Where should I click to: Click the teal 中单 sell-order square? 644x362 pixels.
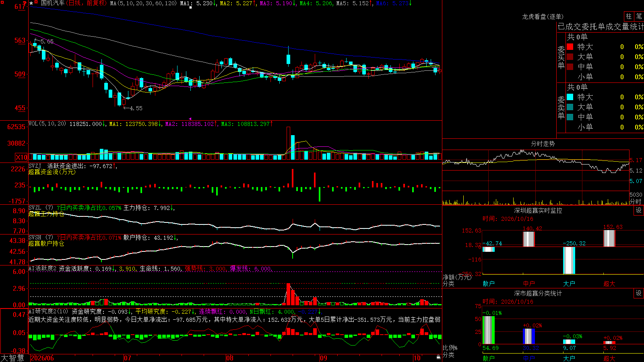(570, 117)
